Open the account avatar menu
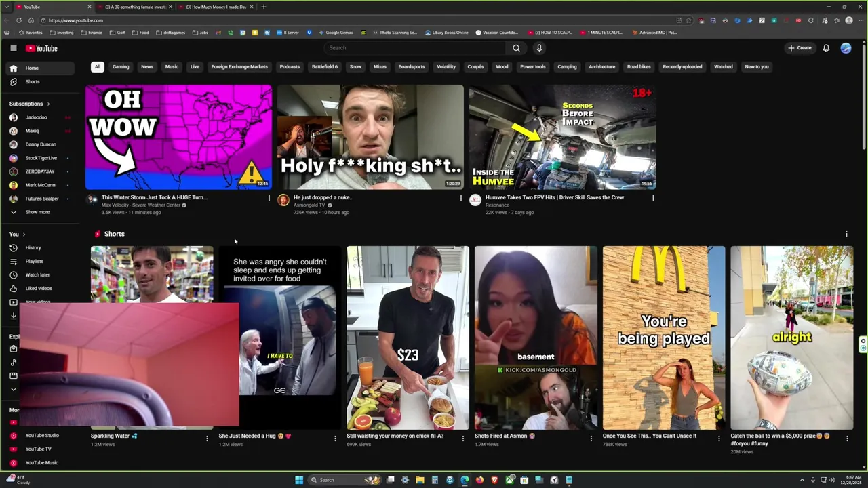 (x=846, y=48)
